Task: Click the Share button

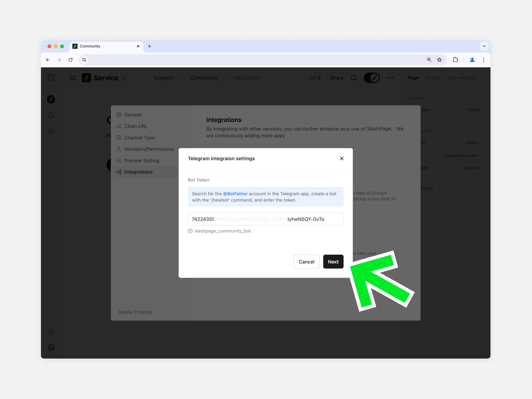Action: [336, 78]
